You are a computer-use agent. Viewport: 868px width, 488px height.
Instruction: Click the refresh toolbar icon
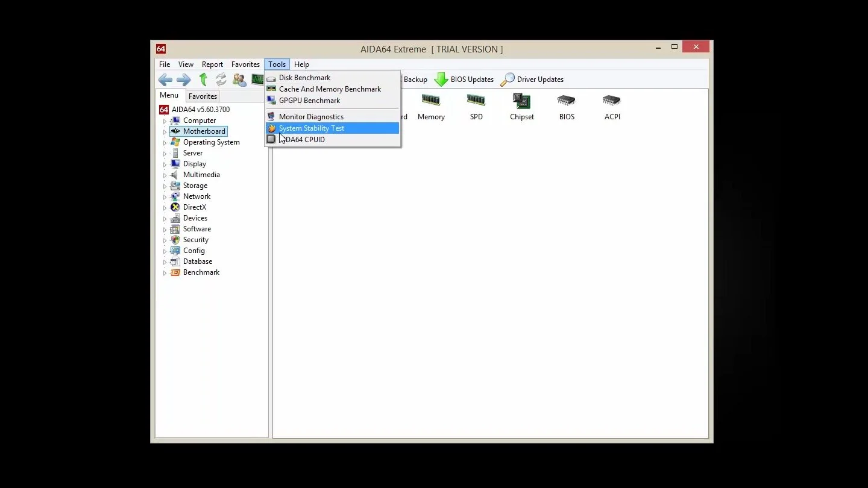(221, 80)
